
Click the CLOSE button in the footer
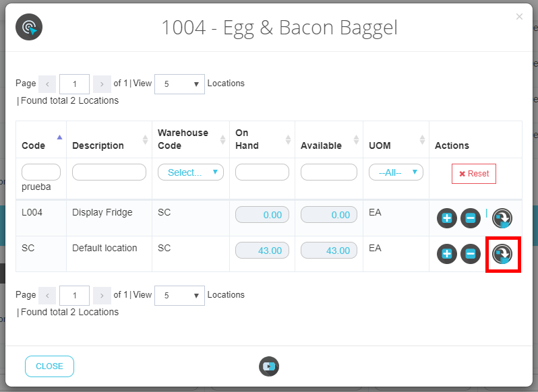(x=49, y=366)
